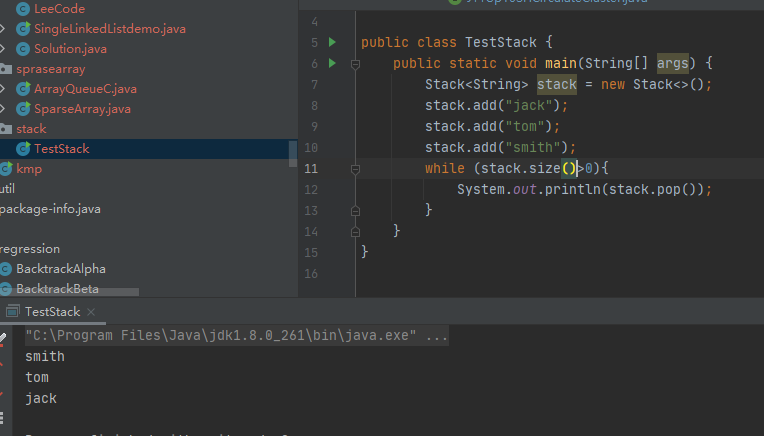Screen dimensions: 764x436
Task: Click 'while' keyword on line 11
Action: point(445,169)
